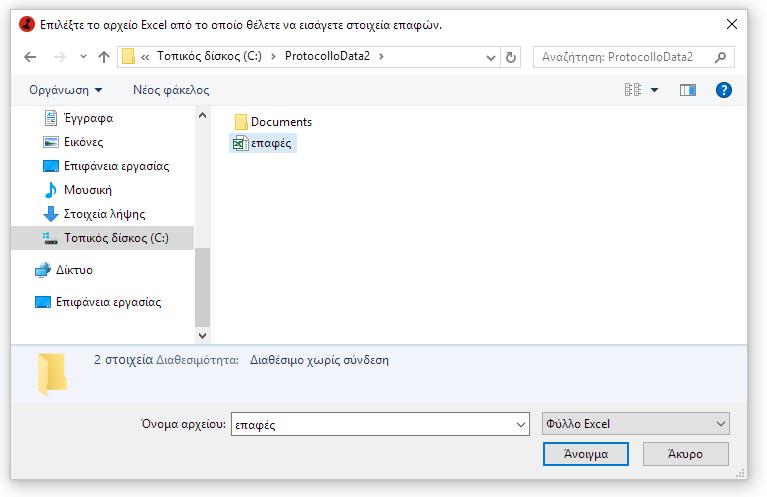Go up one folder level

pos(104,57)
